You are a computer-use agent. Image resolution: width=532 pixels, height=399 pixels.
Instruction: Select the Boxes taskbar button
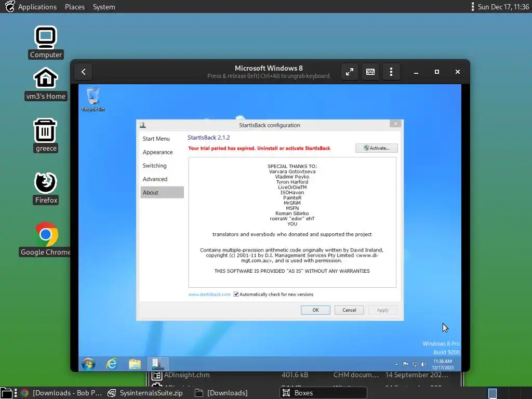323,393
